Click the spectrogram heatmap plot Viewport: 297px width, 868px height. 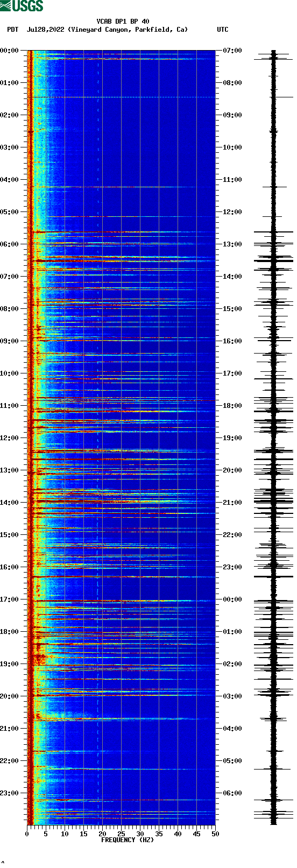click(121, 437)
